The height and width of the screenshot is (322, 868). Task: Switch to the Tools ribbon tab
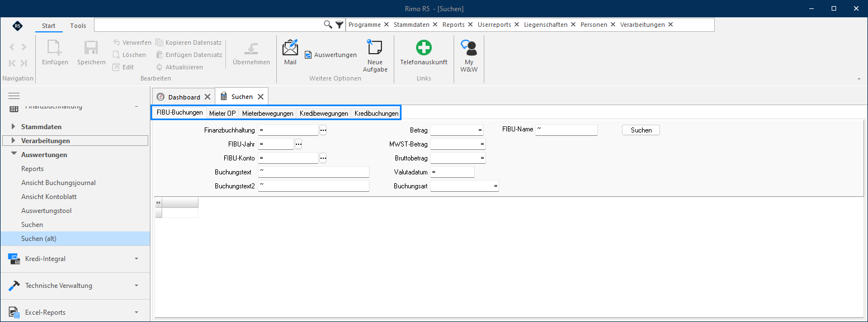[x=78, y=26]
